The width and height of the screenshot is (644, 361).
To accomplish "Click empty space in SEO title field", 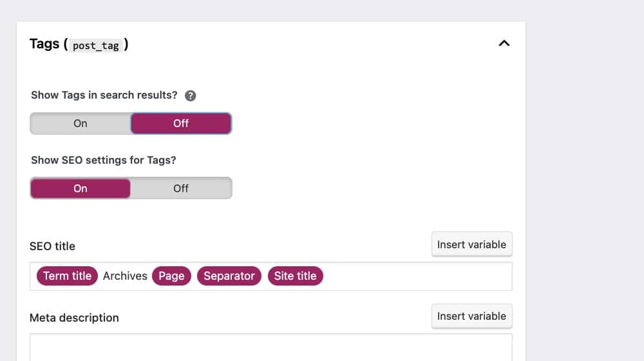I will point(417,276).
